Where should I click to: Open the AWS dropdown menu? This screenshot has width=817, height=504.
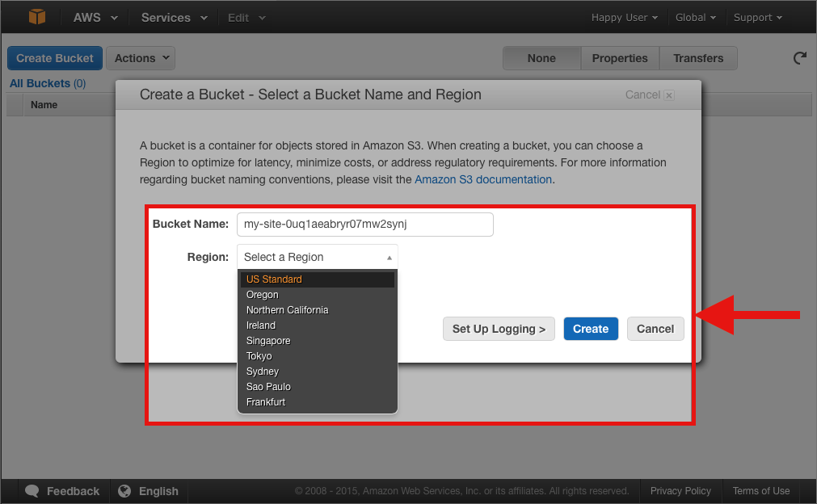click(x=95, y=18)
